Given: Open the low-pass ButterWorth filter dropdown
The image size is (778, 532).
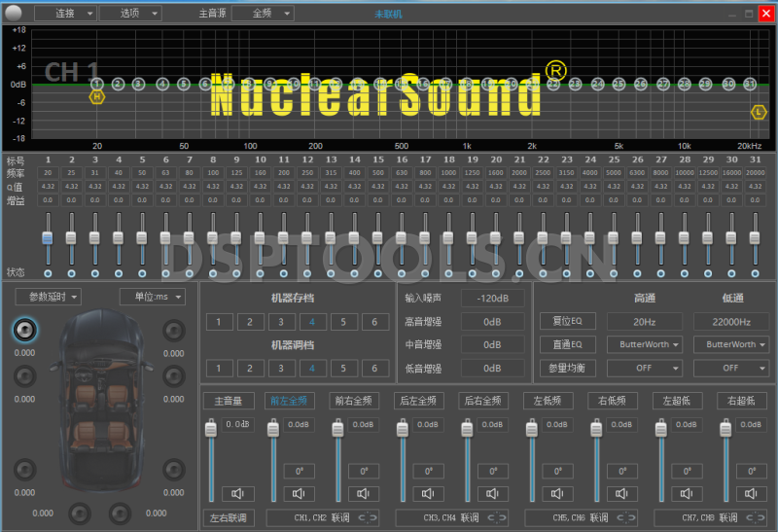Looking at the screenshot, I should point(731,344).
